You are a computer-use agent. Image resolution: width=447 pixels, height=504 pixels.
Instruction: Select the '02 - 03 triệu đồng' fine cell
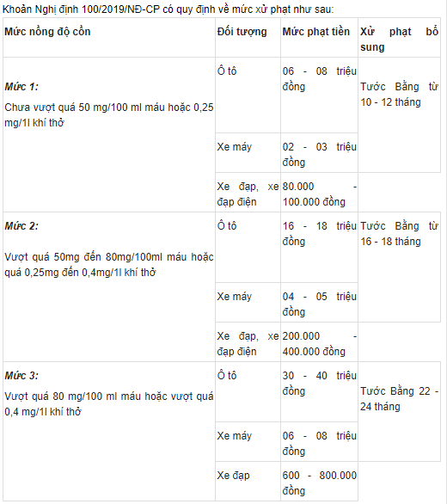[x=320, y=153]
